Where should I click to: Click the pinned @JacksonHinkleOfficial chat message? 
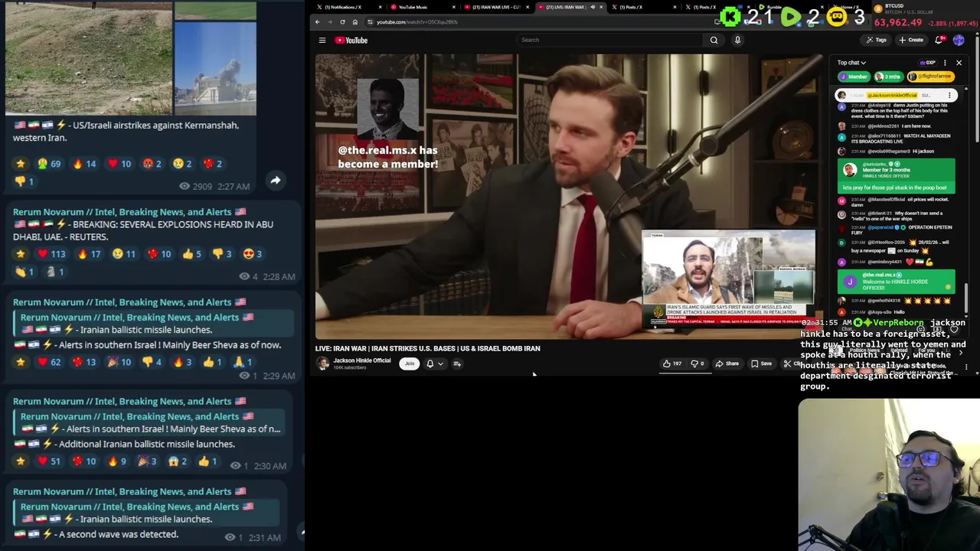coord(895,96)
